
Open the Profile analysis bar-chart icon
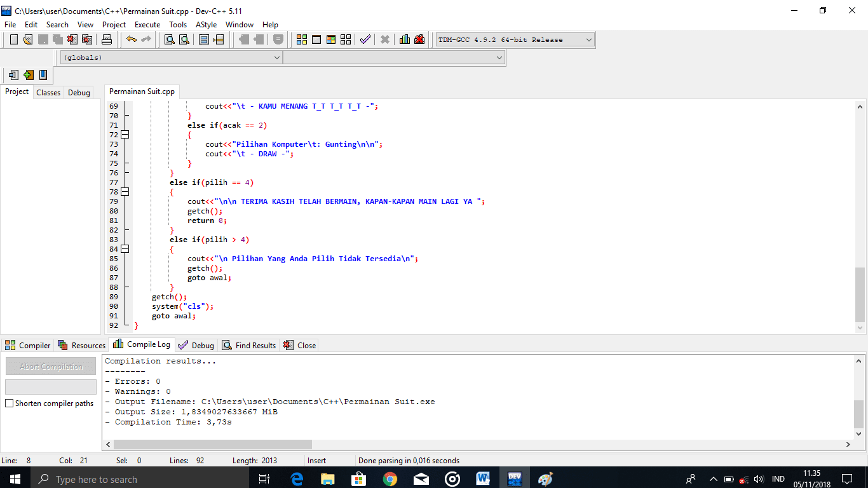point(404,39)
